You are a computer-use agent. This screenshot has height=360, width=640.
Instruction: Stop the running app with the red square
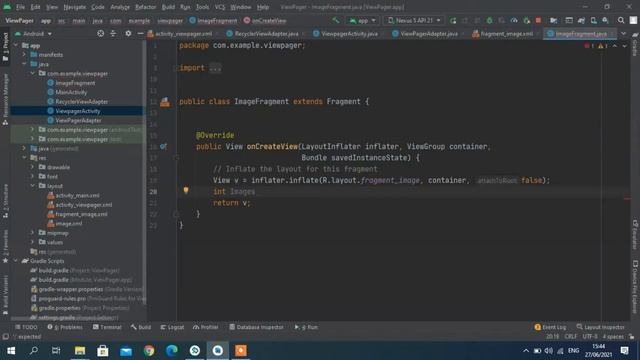(538, 20)
